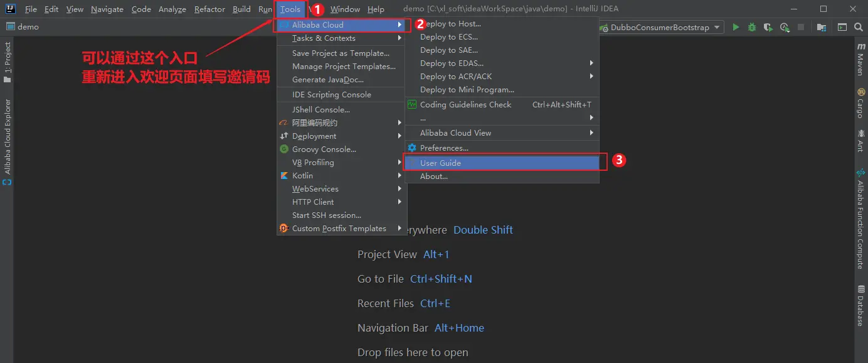Run with Coverage using the shield icon
The image size is (868, 363).
(768, 27)
